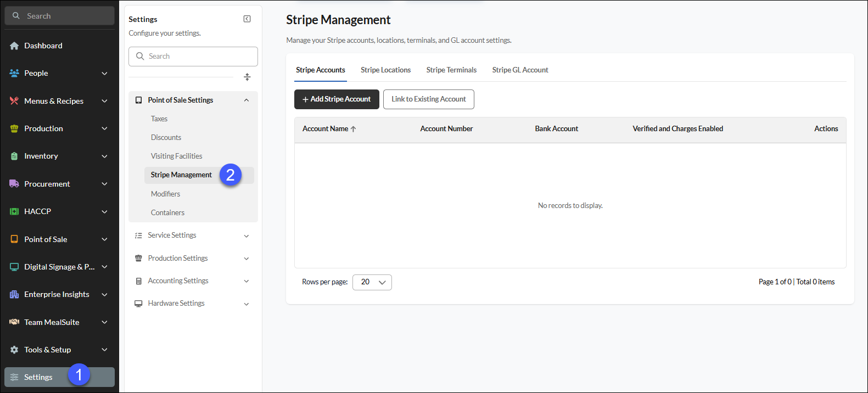Click the magnifier icon in the top sidebar search
Screen dimensions: 868x393
click(x=16, y=16)
